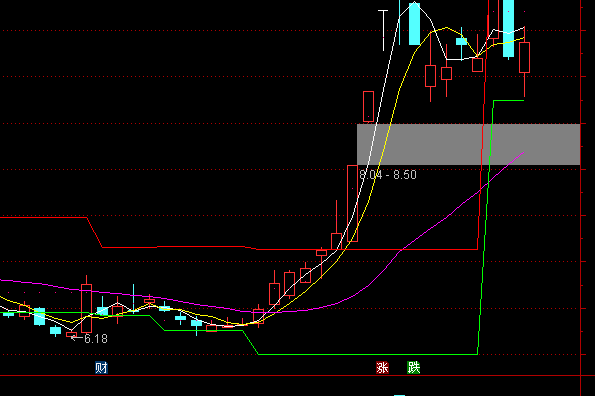
Task: Click the solid cyan candle at top right
Action: tap(508, 29)
